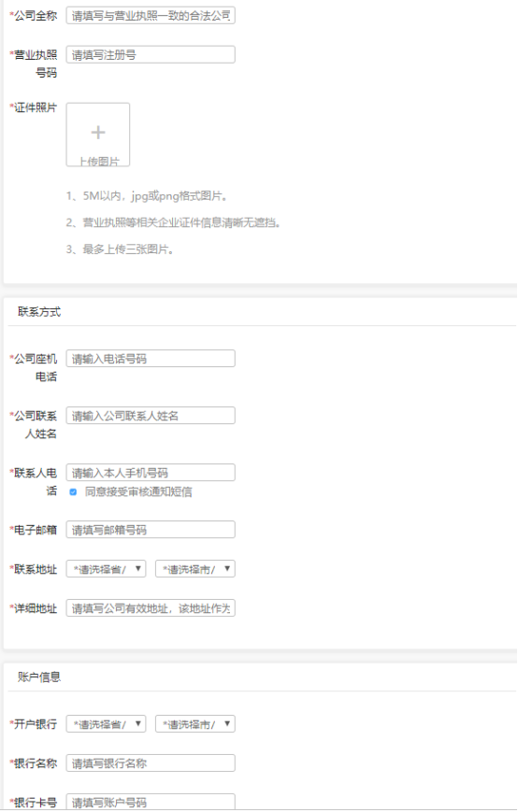Focus the 银行卡号 account number field
This screenshot has height=812, width=518.
(x=151, y=802)
